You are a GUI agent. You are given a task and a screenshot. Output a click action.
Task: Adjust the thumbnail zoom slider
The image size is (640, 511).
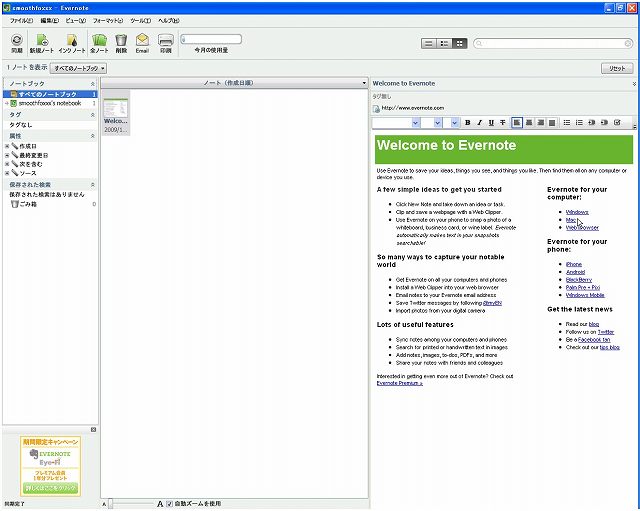pyautogui.click(x=110, y=504)
